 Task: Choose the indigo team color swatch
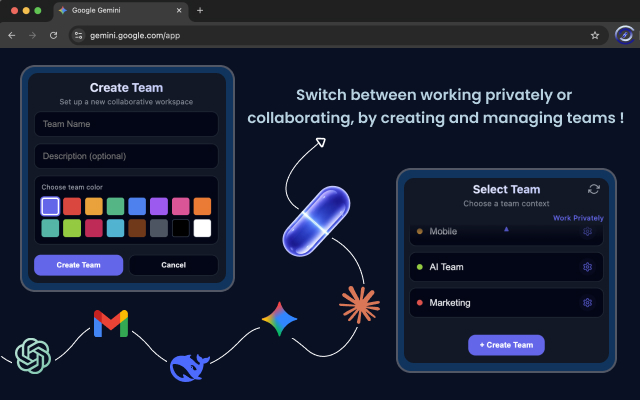pos(50,206)
